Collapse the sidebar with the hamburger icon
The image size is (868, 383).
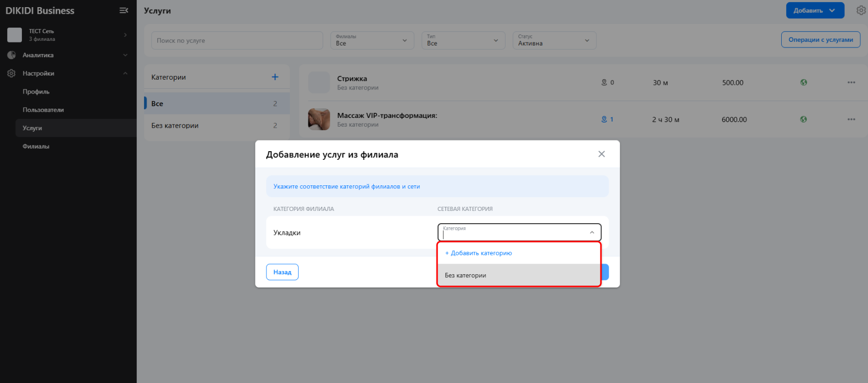click(124, 10)
